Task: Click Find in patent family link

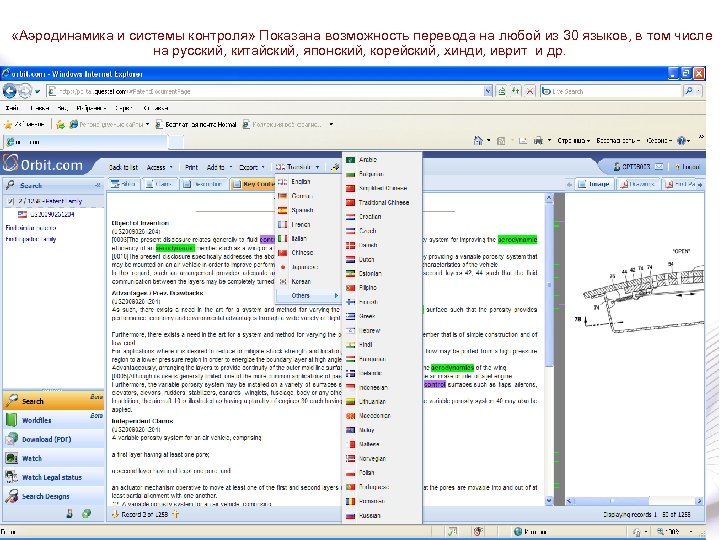Action: coord(31,239)
